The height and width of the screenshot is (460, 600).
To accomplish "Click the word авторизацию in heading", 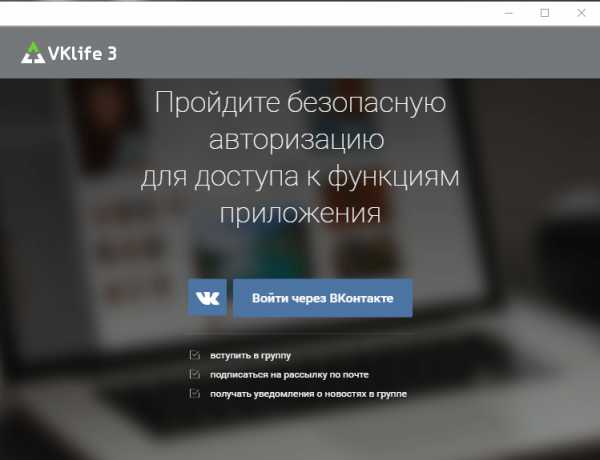I will click(x=297, y=140).
